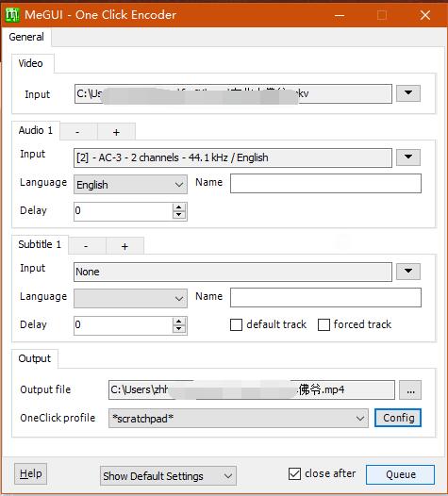This screenshot has width=448, height=496.
Task: Enable the forced track checkbox
Action: [324, 325]
